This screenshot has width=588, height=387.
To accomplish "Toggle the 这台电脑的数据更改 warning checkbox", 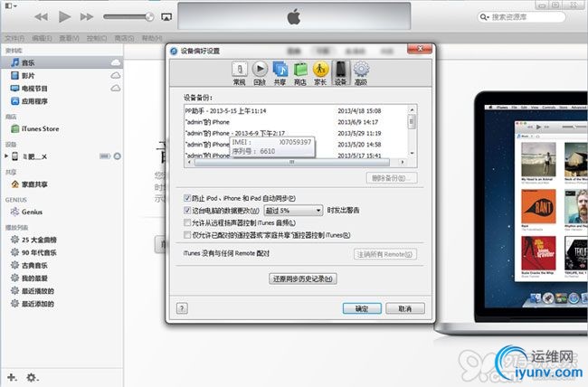I will point(187,210).
